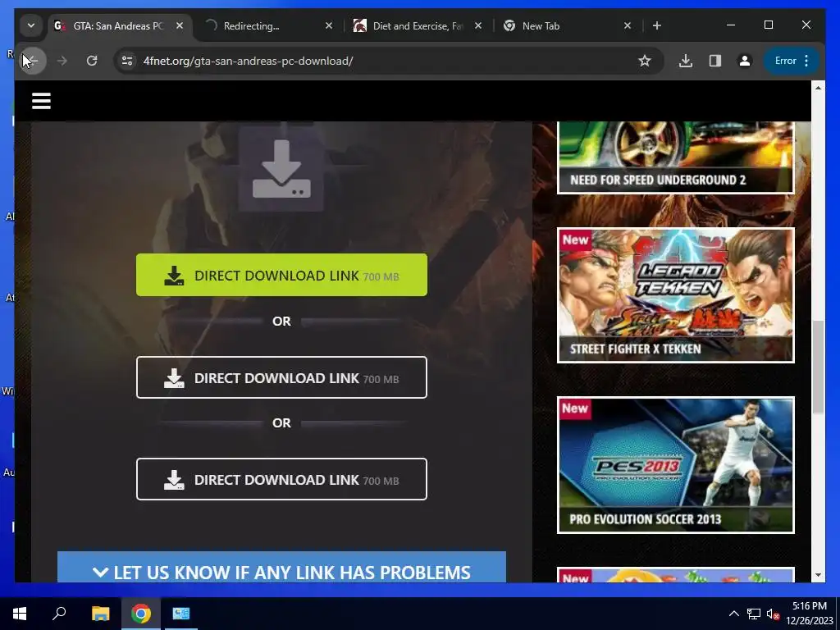The width and height of the screenshot is (840, 630).
Task: Open Windows taskbar search
Action: point(59,614)
